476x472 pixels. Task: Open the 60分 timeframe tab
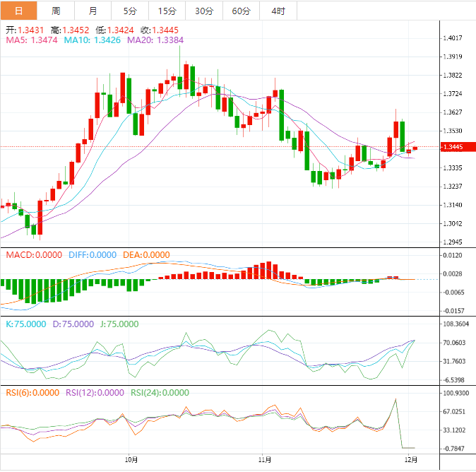click(241, 11)
